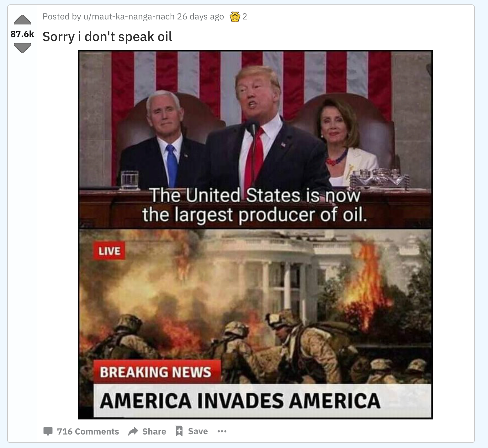Click the Save button text
Viewport: 488px width, 448px height.
(x=198, y=431)
